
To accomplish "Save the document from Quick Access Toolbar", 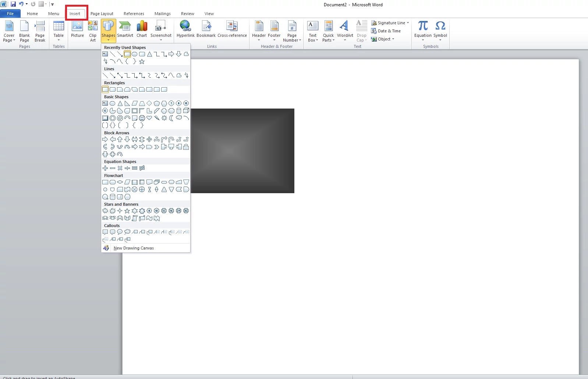I will point(13,4).
